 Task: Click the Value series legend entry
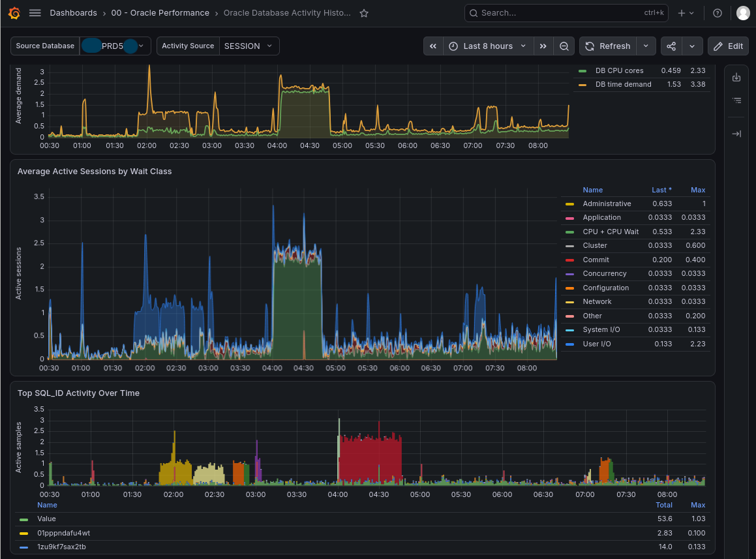46,519
